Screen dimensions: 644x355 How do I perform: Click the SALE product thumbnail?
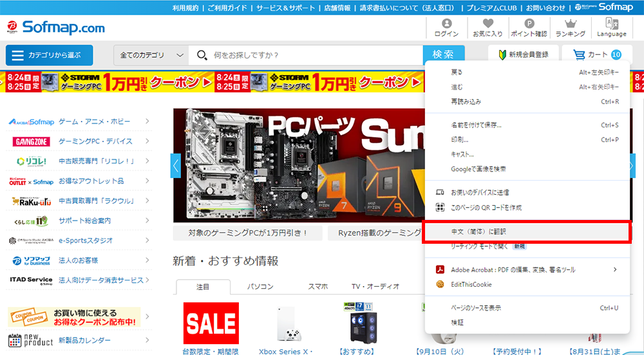pos(211,323)
